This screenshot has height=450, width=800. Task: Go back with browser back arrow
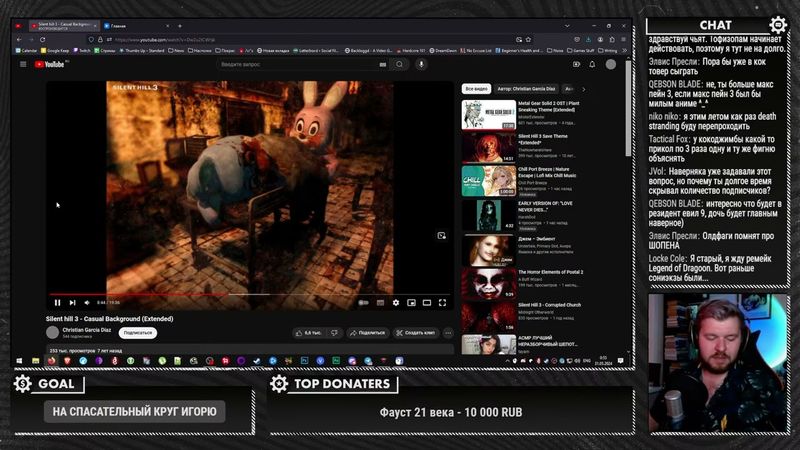19,39
